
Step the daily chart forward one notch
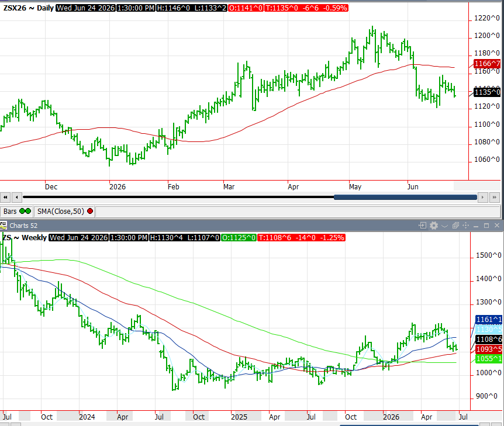coord(482,198)
